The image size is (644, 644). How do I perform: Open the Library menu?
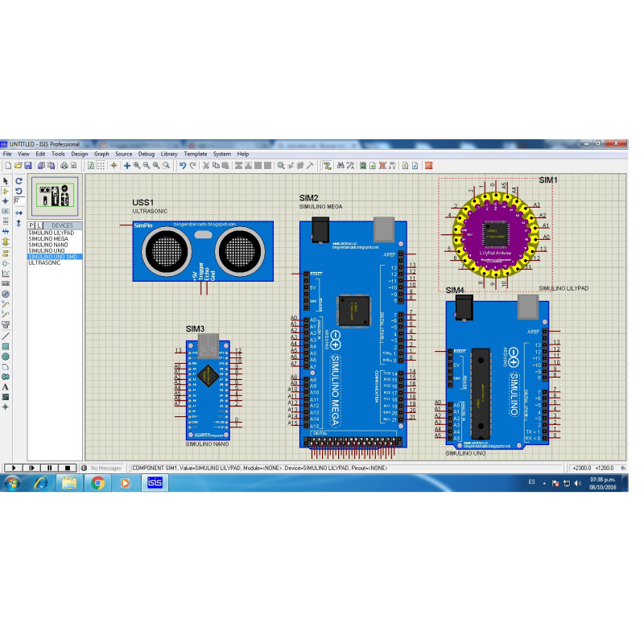click(169, 154)
